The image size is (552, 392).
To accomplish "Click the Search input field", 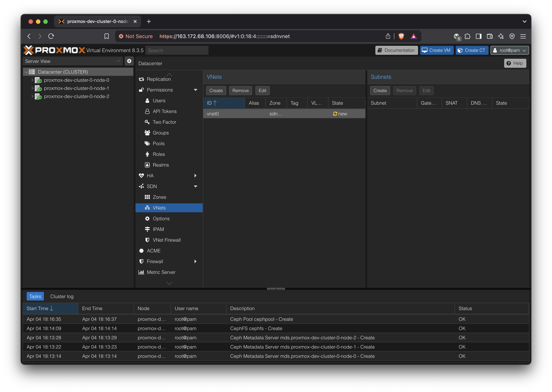I will (x=177, y=50).
